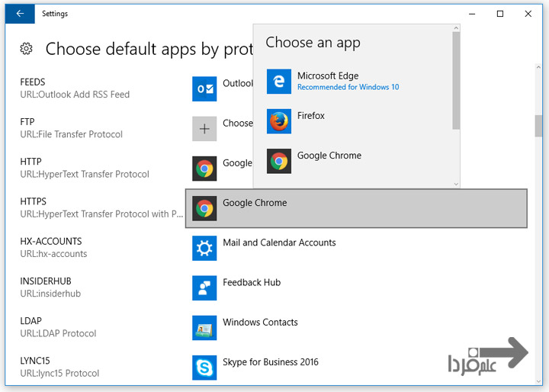Click the plus icon for the FTP protocol
Screen dimensions: 549x392
pos(204,129)
